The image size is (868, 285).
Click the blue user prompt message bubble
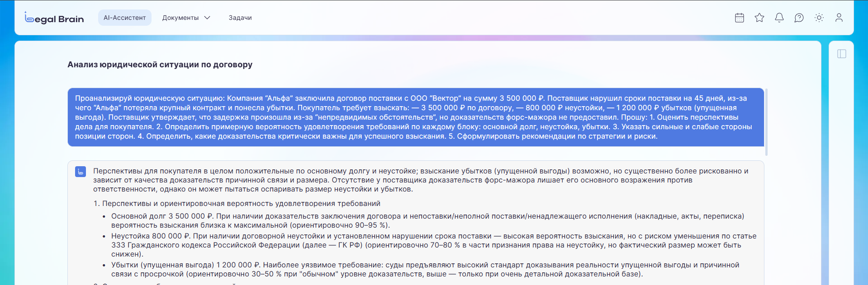tap(415, 117)
